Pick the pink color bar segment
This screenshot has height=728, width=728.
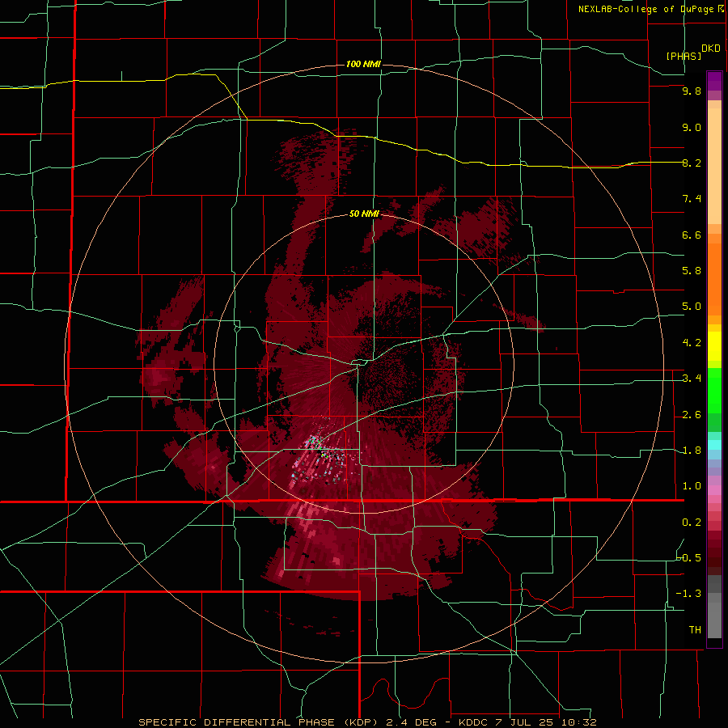point(714,490)
